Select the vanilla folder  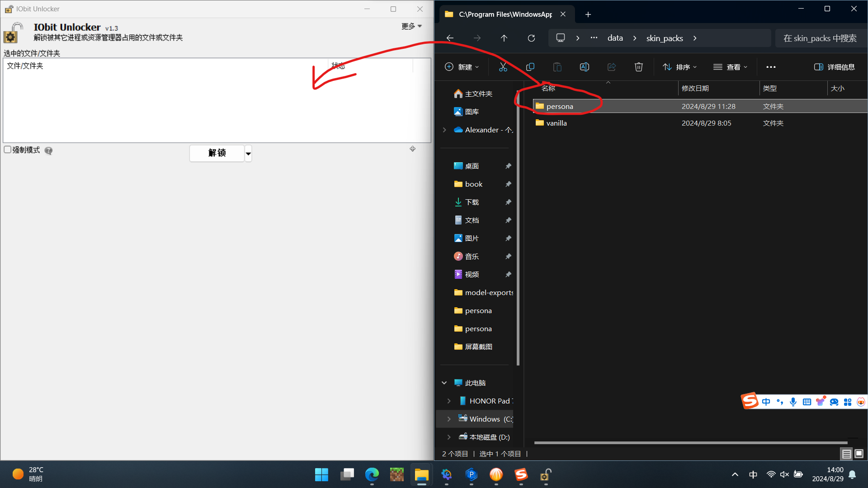tap(556, 123)
